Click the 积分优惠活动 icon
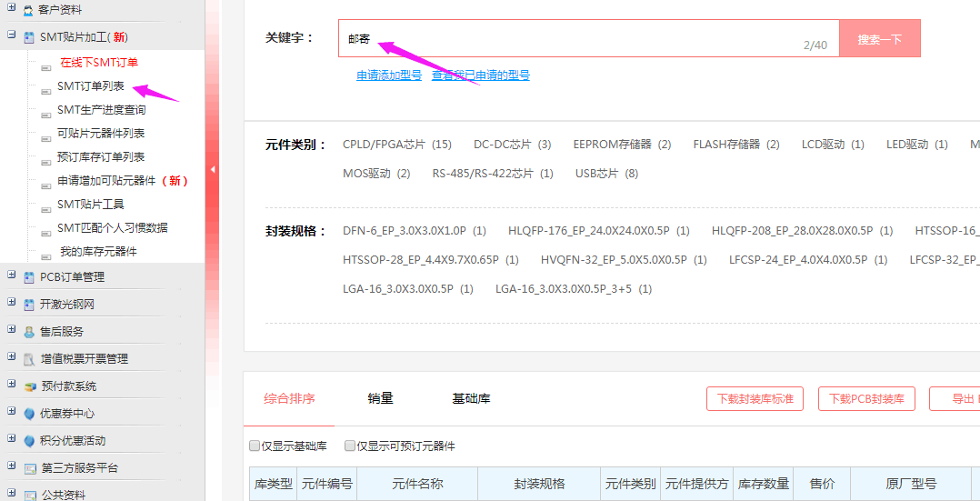 (x=29, y=441)
